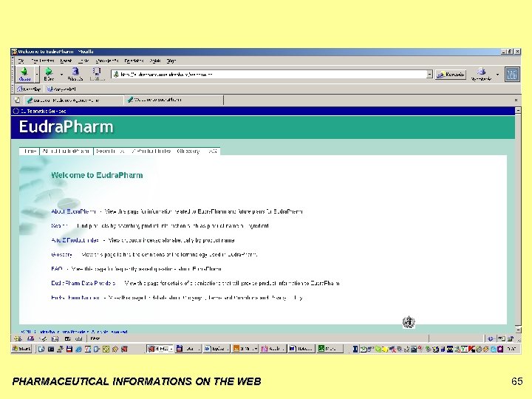Viewport: 532px width, 399px height.
Task: Follow the About EudraPharm link in page body
Action: point(74,211)
